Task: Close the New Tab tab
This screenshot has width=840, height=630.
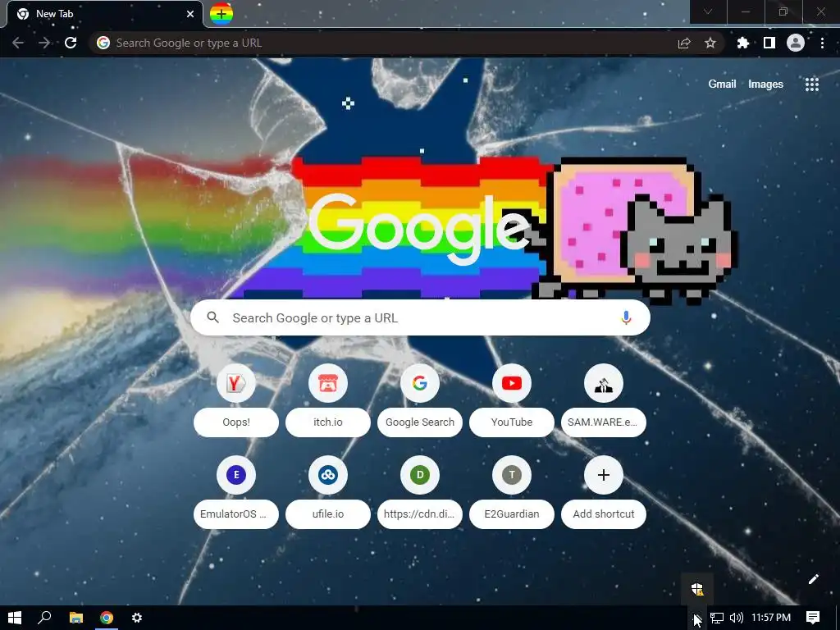Action: pyautogui.click(x=190, y=14)
